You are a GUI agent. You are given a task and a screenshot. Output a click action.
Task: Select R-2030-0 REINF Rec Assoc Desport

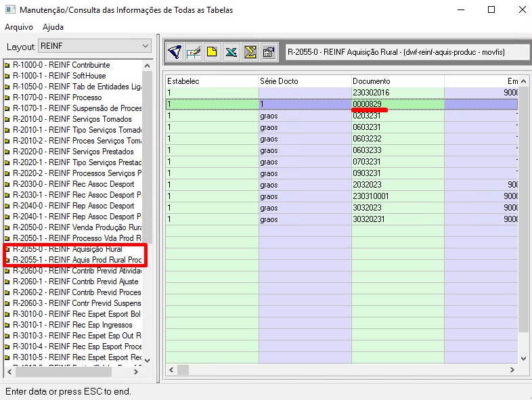(x=74, y=184)
